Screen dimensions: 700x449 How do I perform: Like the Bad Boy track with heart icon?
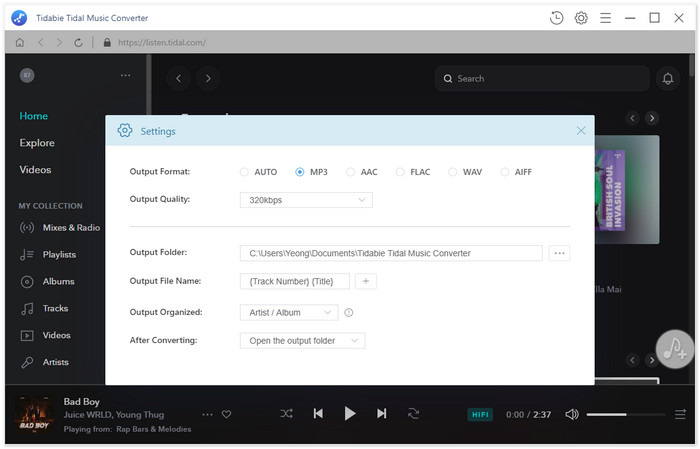pos(227,414)
